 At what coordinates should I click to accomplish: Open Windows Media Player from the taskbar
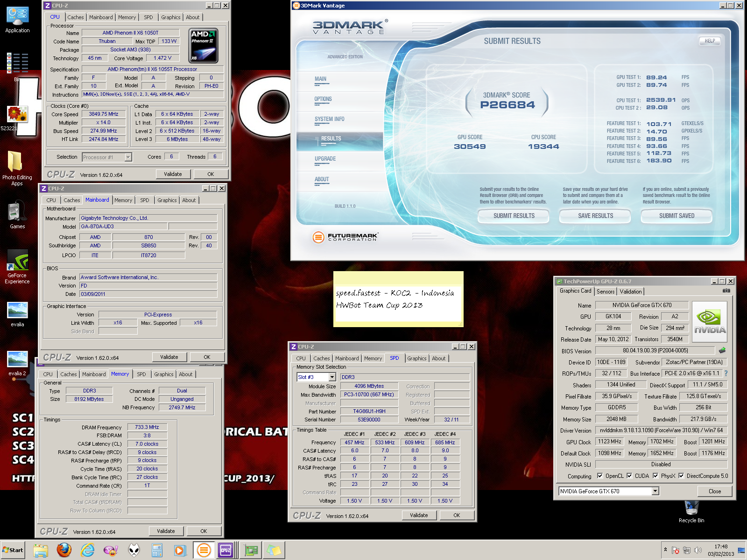click(180, 550)
